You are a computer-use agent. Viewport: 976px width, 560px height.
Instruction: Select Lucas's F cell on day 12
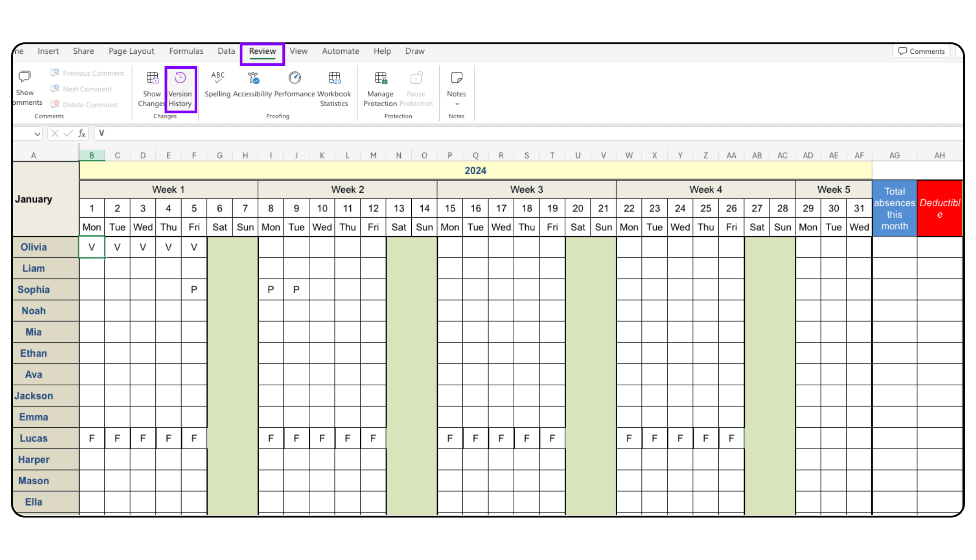[373, 438]
